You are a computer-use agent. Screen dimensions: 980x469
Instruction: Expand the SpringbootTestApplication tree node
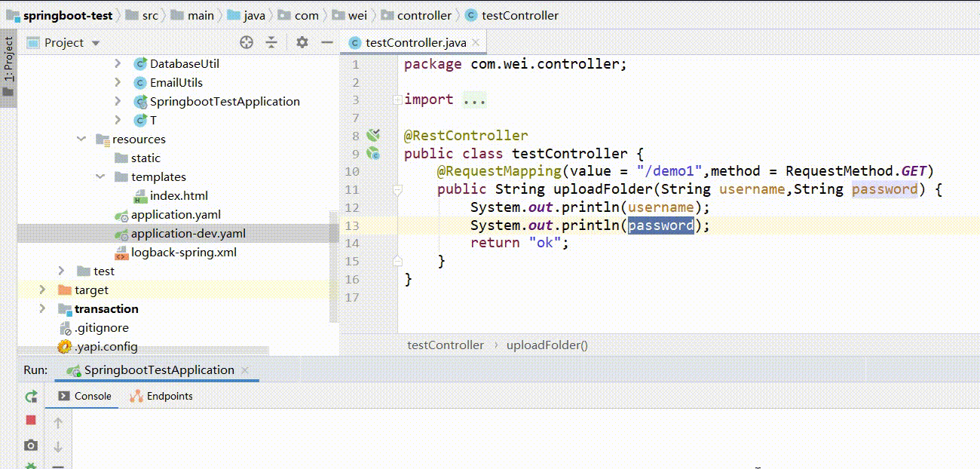point(118,101)
